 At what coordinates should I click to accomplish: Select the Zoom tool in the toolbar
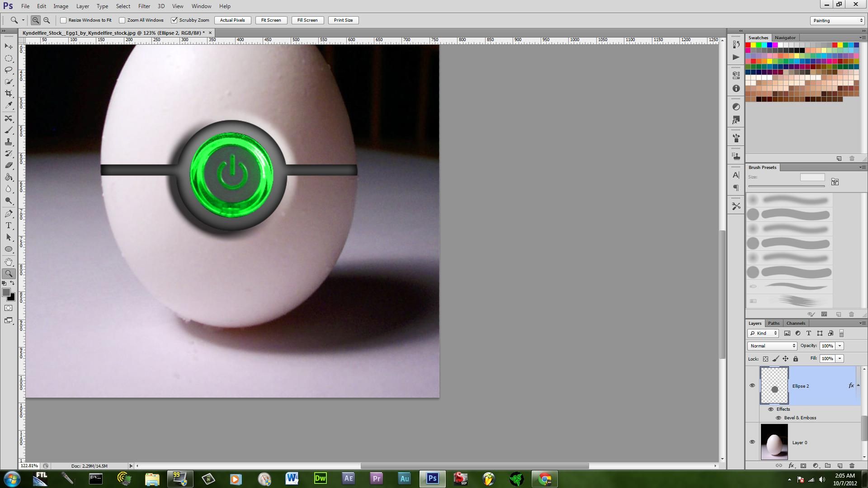click(x=9, y=273)
